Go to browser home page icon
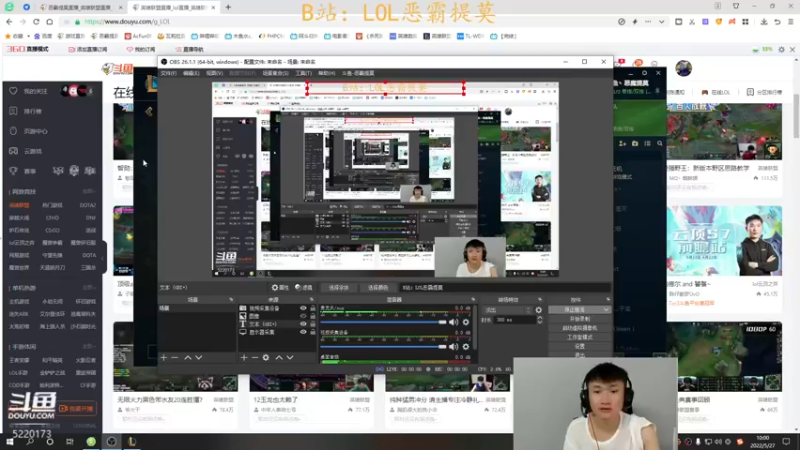This screenshot has width=800, height=450. tap(49, 21)
